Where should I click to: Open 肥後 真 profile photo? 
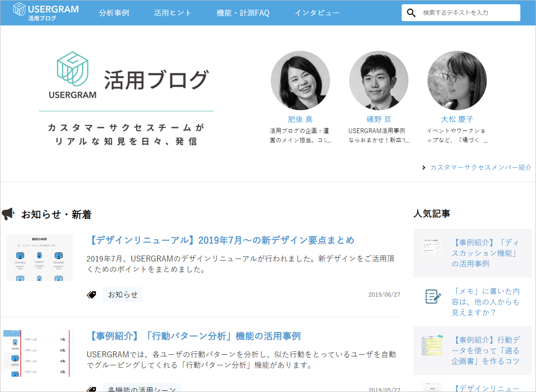(300, 81)
